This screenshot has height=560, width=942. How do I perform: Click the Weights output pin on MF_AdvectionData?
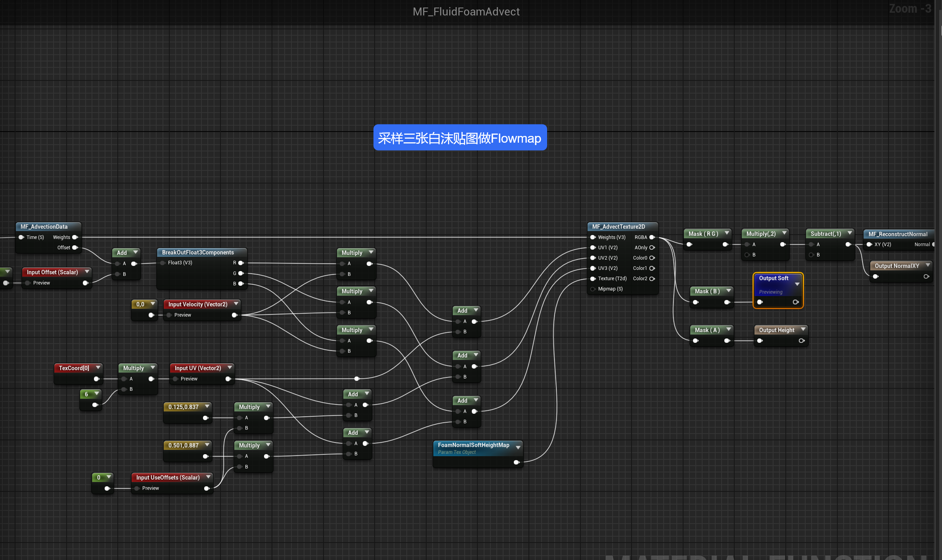[75, 237]
